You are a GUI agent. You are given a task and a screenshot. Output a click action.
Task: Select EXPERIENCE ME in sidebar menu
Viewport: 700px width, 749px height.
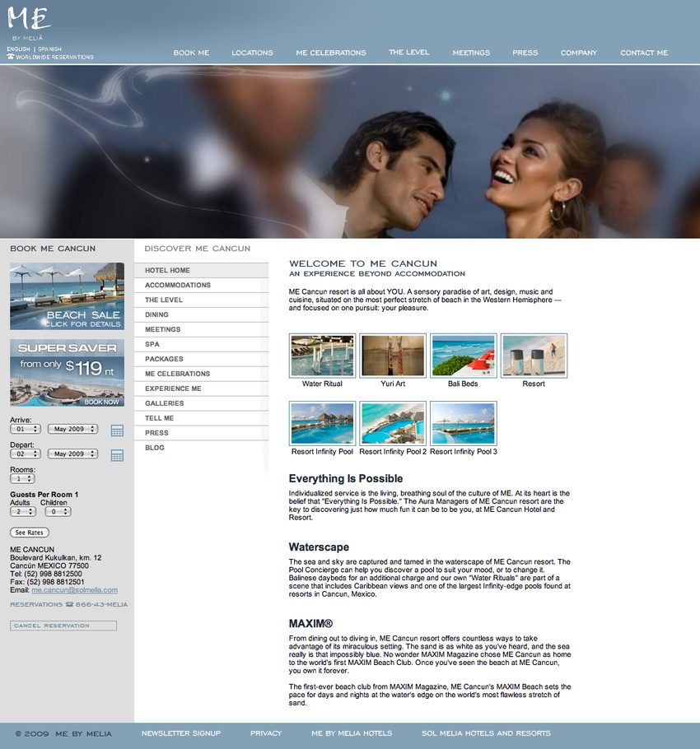201,388
